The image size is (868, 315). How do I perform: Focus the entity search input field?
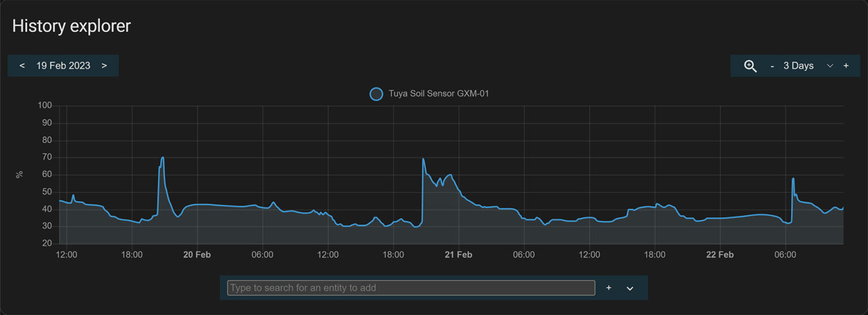coord(411,288)
